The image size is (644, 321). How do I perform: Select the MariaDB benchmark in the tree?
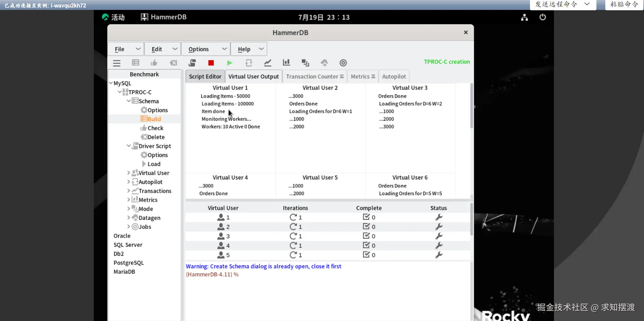point(124,272)
